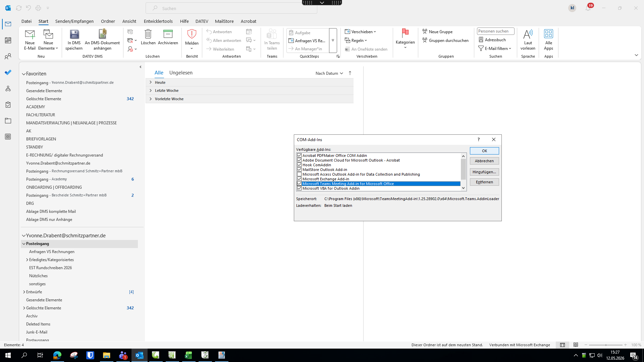Viewport: 644px width, 362px height.
Task: Open E-Mail filtern in ribbon
Action: pos(495,48)
